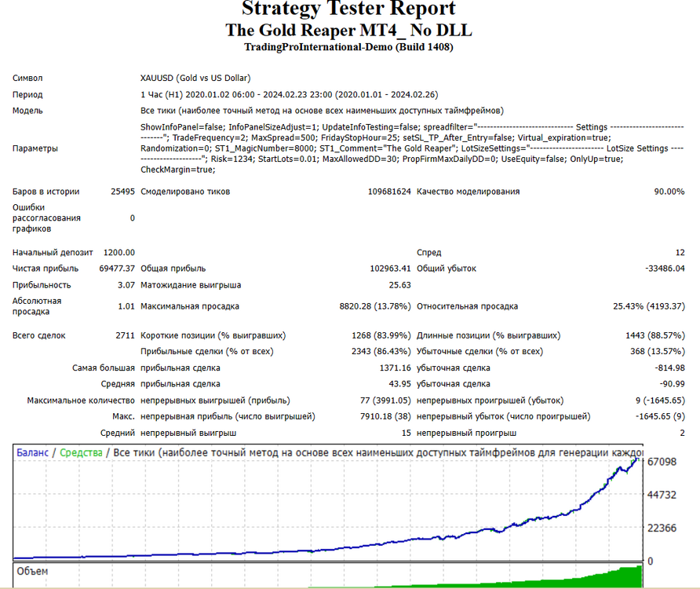Select modeled ticks value 109681624
700x589 pixels.
tap(389, 192)
